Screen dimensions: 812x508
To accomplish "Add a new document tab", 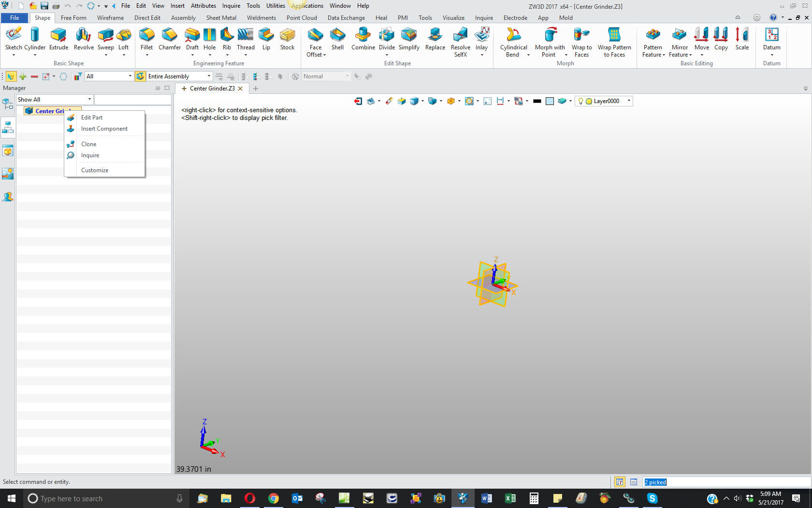I will click(x=256, y=89).
